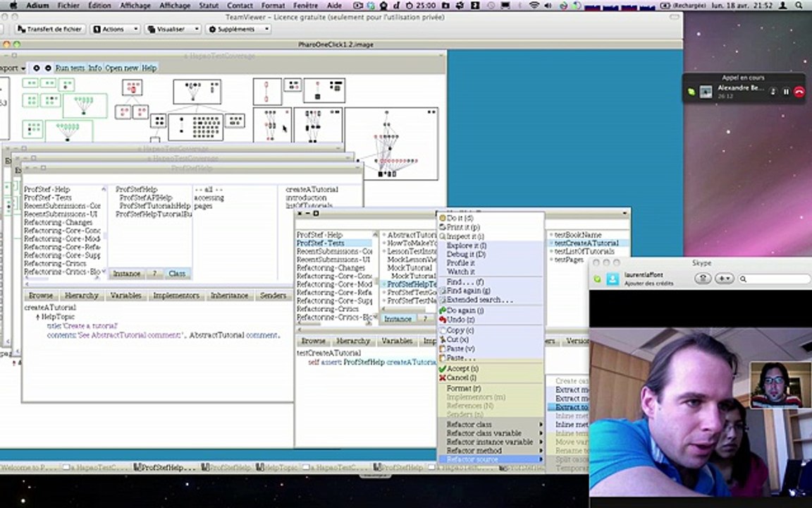Click Open new in Hapao toolbar

[x=122, y=68]
